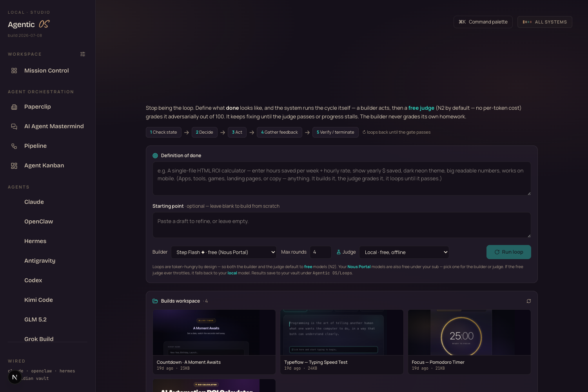
Task: Open the Countdown A Moment Awaits build
Action: [214, 342]
